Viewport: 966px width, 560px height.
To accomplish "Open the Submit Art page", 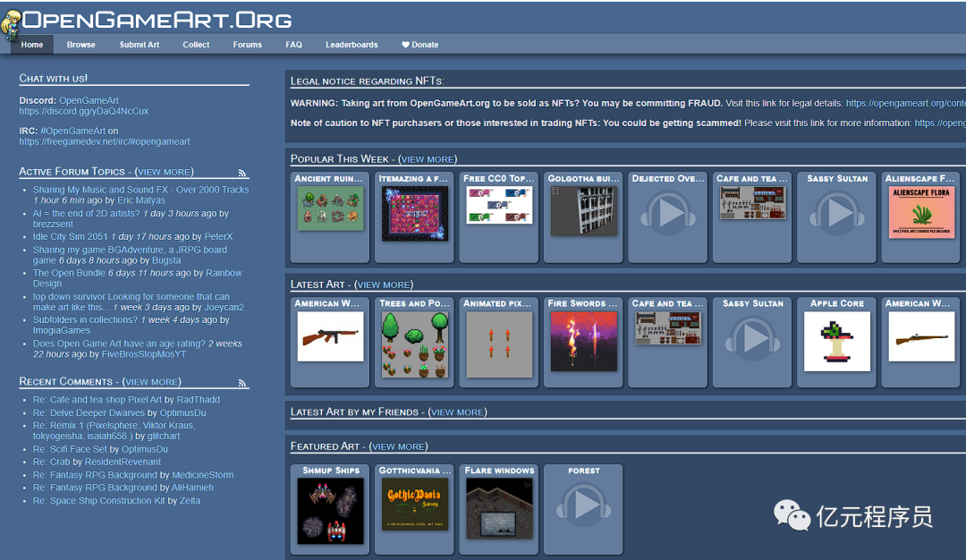I will point(140,45).
